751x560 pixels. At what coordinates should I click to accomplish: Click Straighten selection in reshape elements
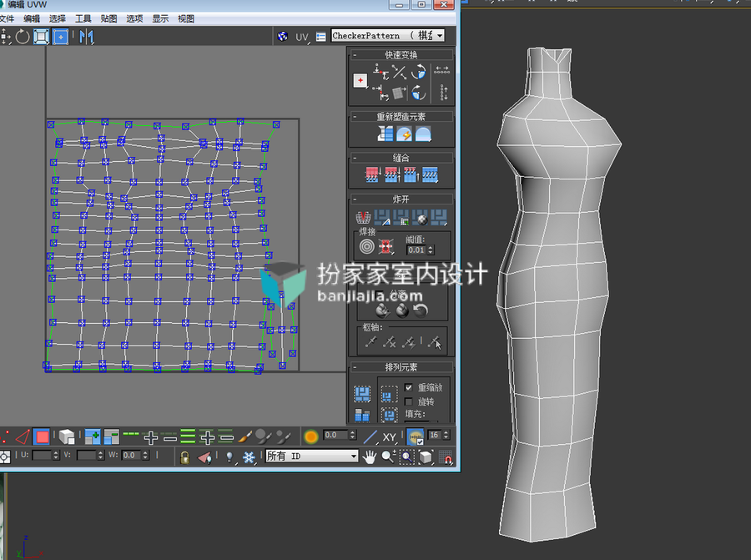click(x=386, y=134)
